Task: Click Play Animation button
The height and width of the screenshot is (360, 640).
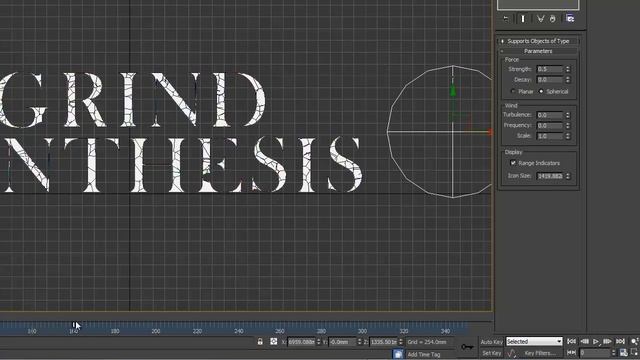Action: (x=596, y=341)
